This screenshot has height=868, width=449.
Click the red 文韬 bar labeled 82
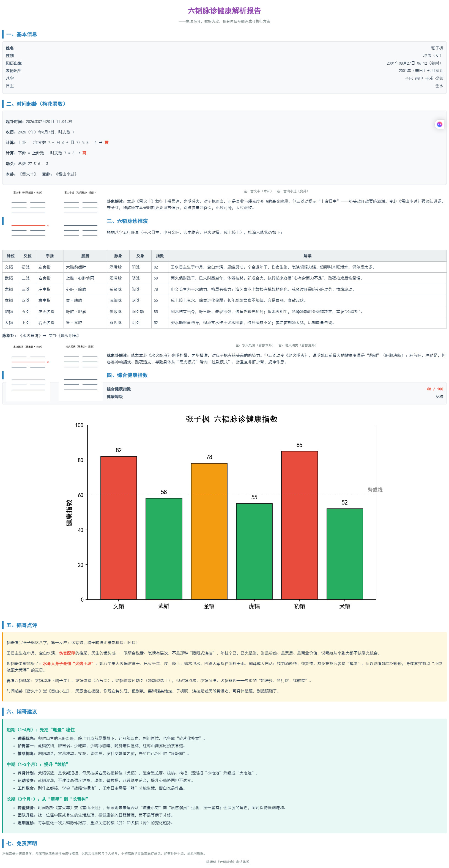[x=119, y=528]
